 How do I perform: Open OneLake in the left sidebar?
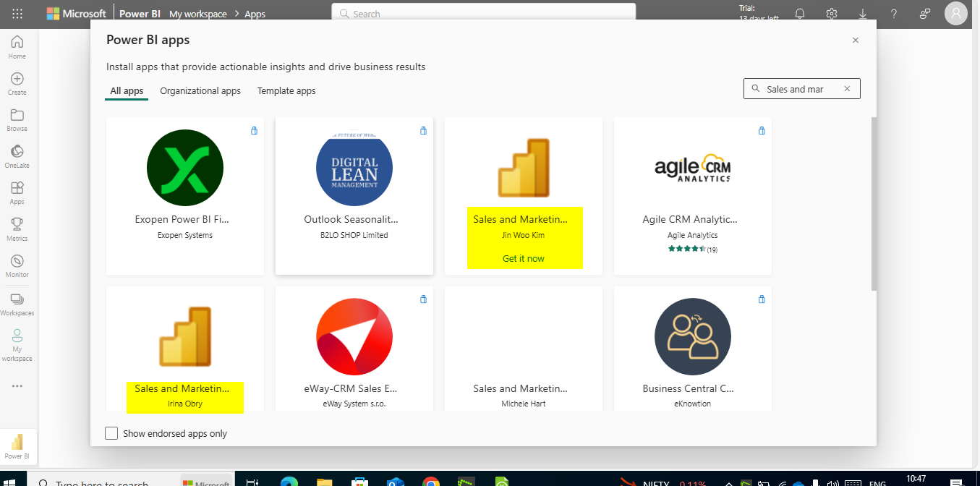pos(17,156)
